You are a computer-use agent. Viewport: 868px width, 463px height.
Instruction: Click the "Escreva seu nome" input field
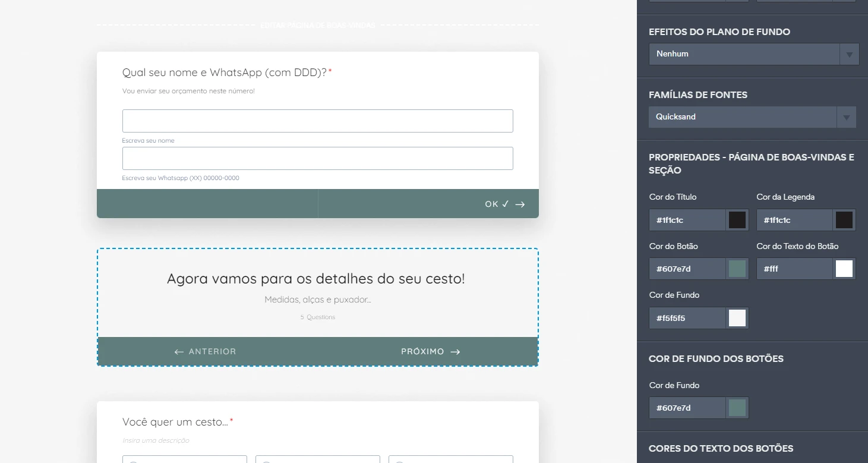tap(317, 121)
